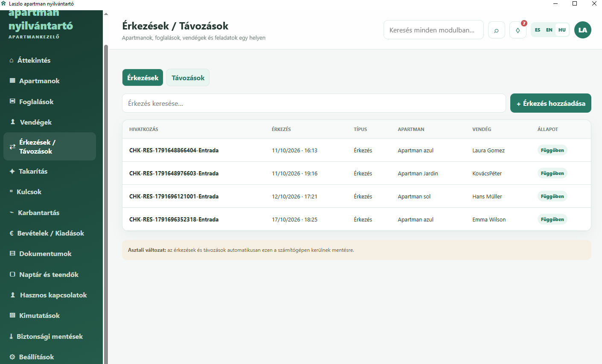Open row CHK-RES-1791648866404-Entrada
The width and height of the screenshot is (602, 364).
tap(357, 150)
